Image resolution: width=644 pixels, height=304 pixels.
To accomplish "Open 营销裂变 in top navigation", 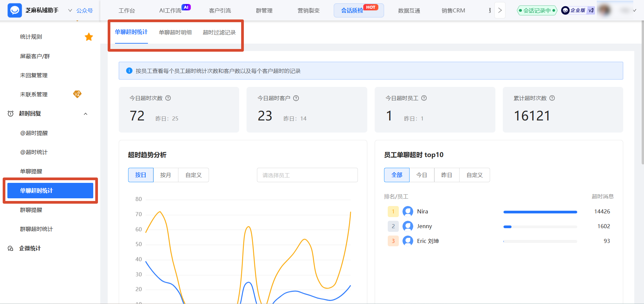I will tap(309, 10).
